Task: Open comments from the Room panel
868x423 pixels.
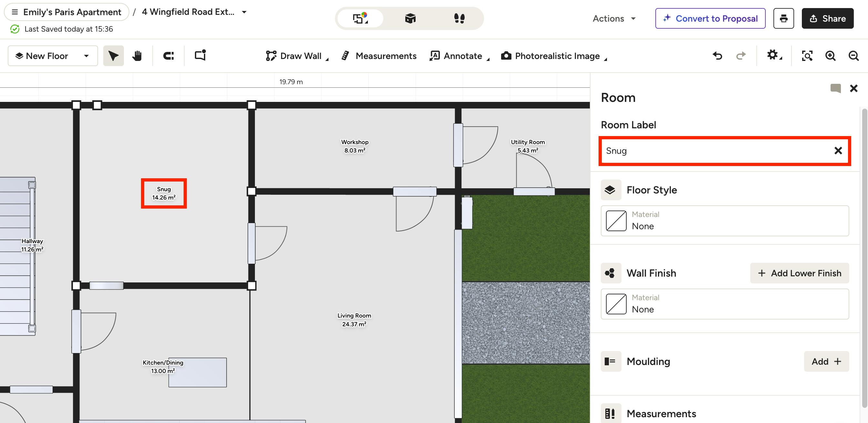Action: (836, 88)
